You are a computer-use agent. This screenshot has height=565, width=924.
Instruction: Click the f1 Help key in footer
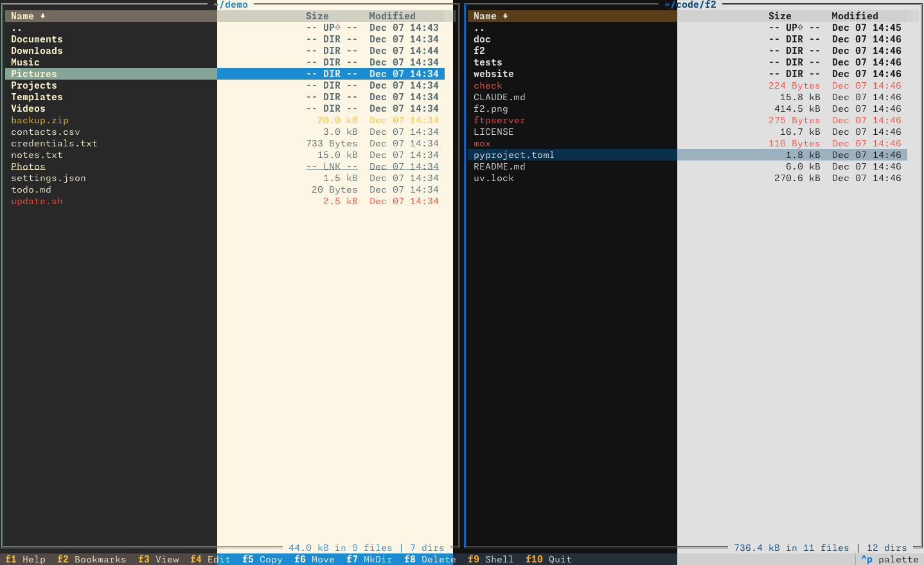tap(26, 559)
